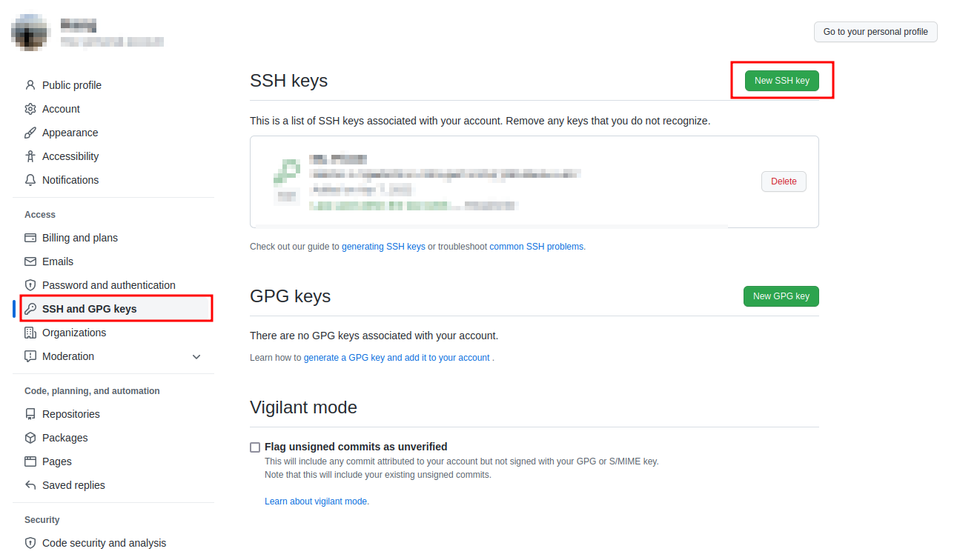Screen dimensions: 960x560
Task: Follow the Learn about vigilant mode link
Action: click(x=317, y=501)
